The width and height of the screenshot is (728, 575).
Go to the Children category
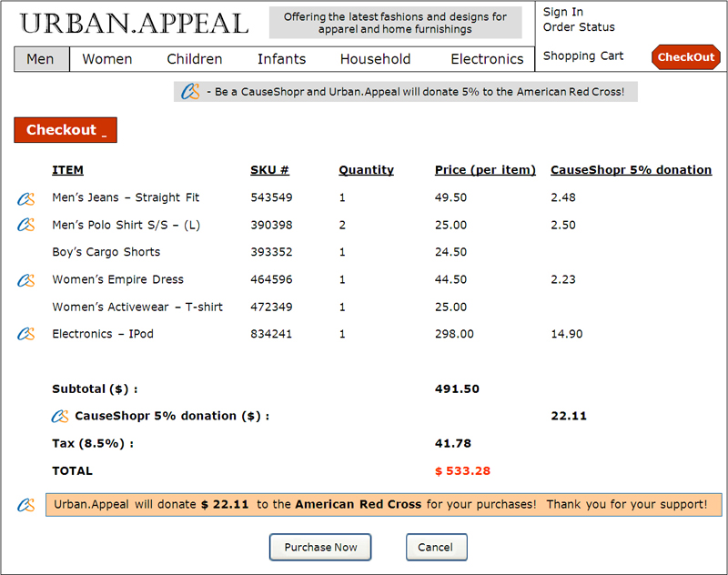(x=195, y=59)
